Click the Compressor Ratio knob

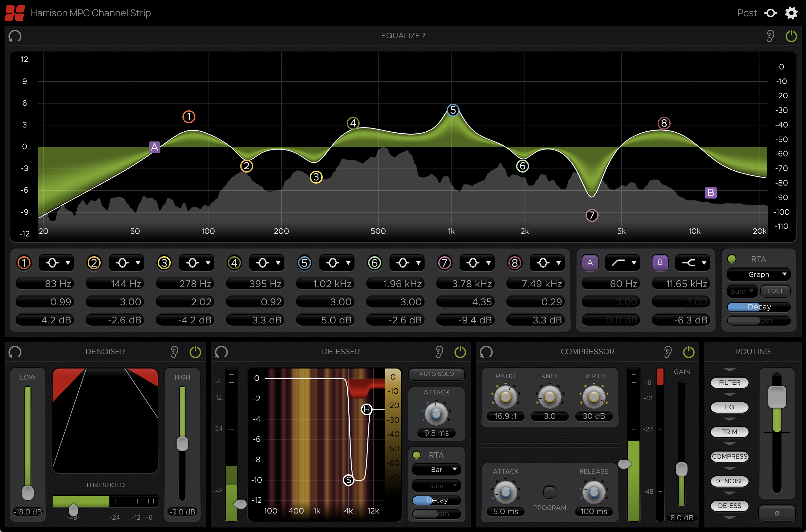pyautogui.click(x=505, y=397)
